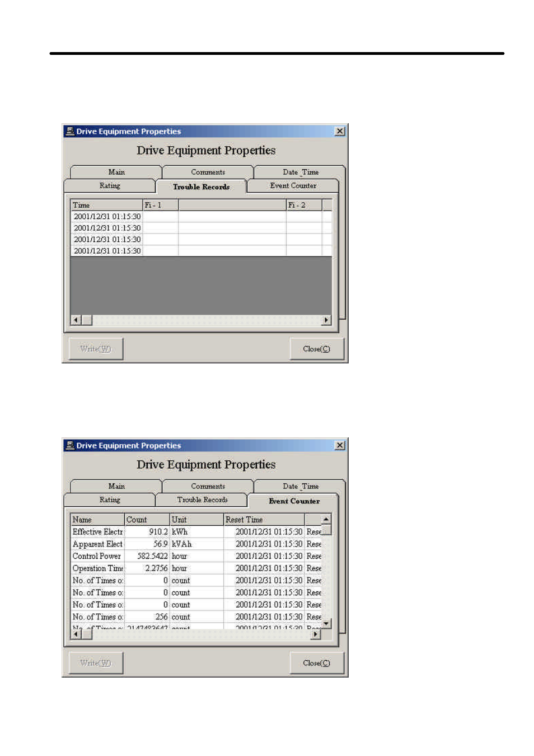Open Comments tab in upper Trouble Records dialog
The width and height of the screenshot is (534, 756).
[208, 172]
